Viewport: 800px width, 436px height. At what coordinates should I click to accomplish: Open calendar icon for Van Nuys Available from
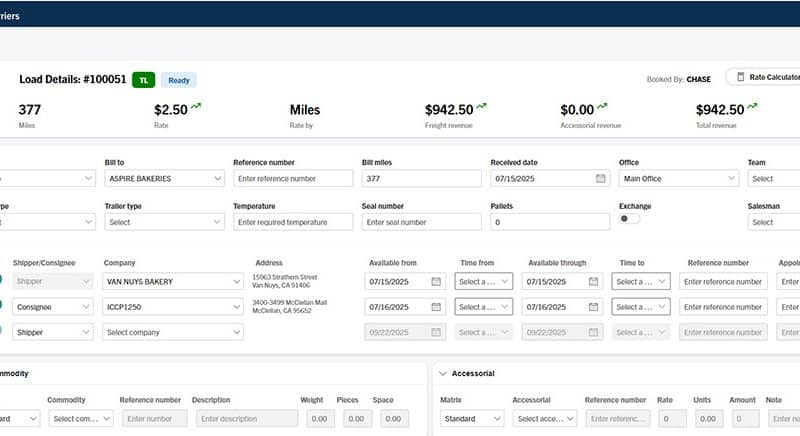pyautogui.click(x=436, y=282)
